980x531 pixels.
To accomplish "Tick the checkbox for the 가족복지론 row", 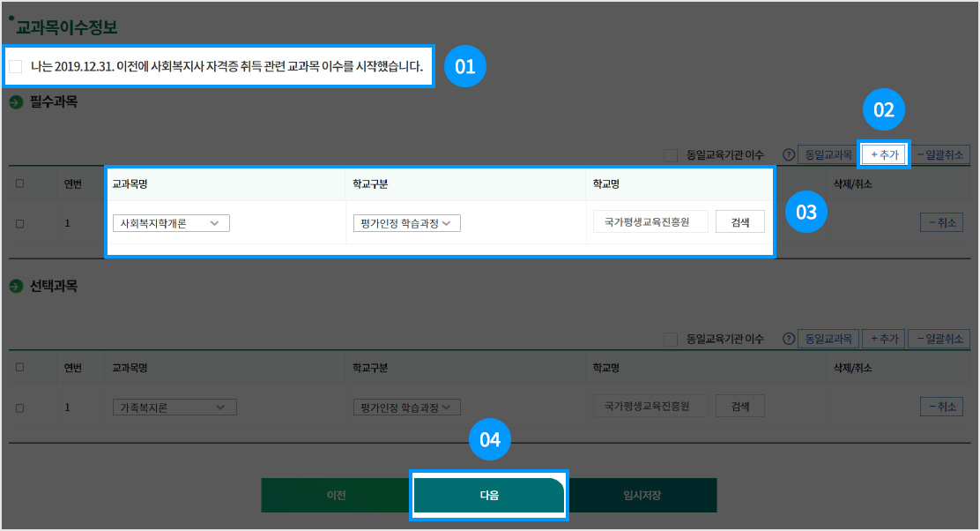I will pos(20,408).
